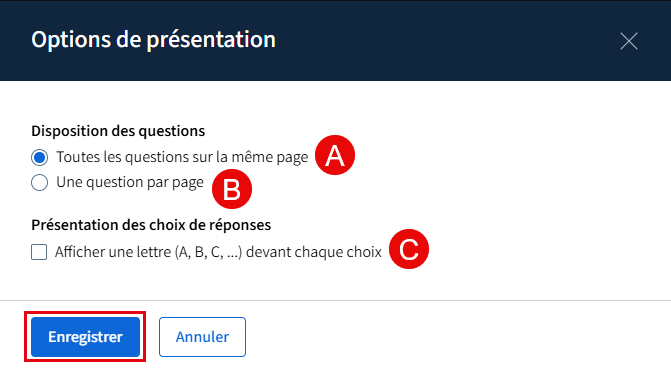This screenshot has height=379, width=671.
Task: Click the label text Une question par page
Action: 130,182
